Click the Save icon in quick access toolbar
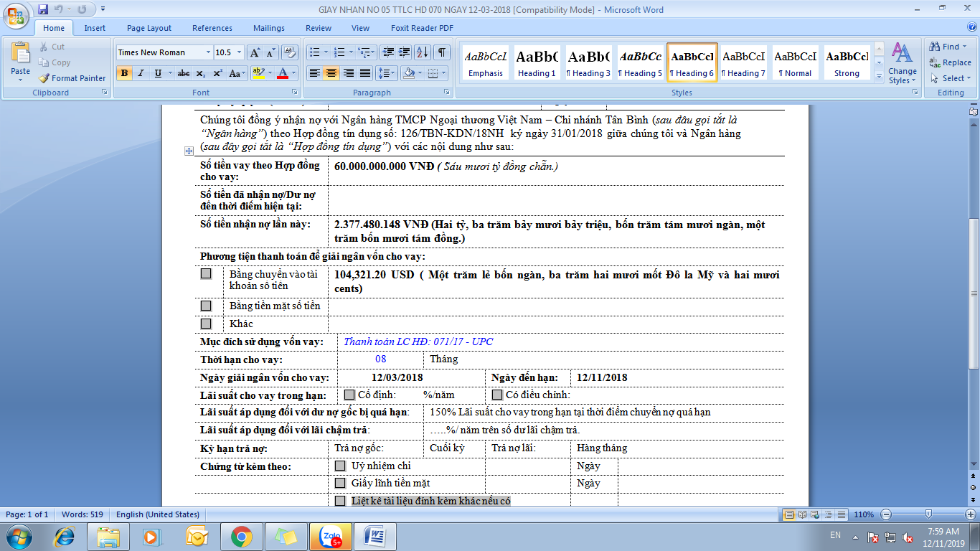The height and width of the screenshot is (551, 980). (43, 10)
